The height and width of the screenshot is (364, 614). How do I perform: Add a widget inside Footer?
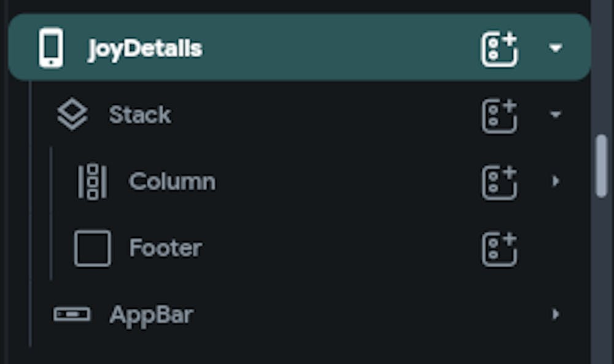499,249
